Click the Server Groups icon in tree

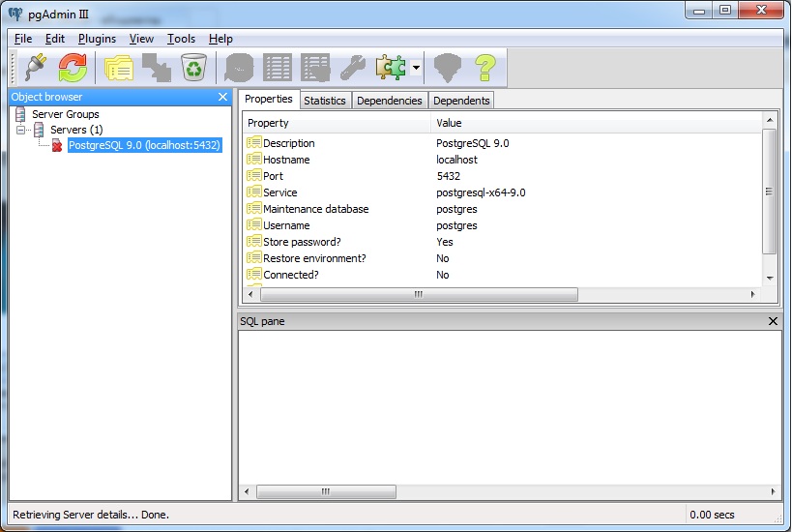[x=20, y=114]
